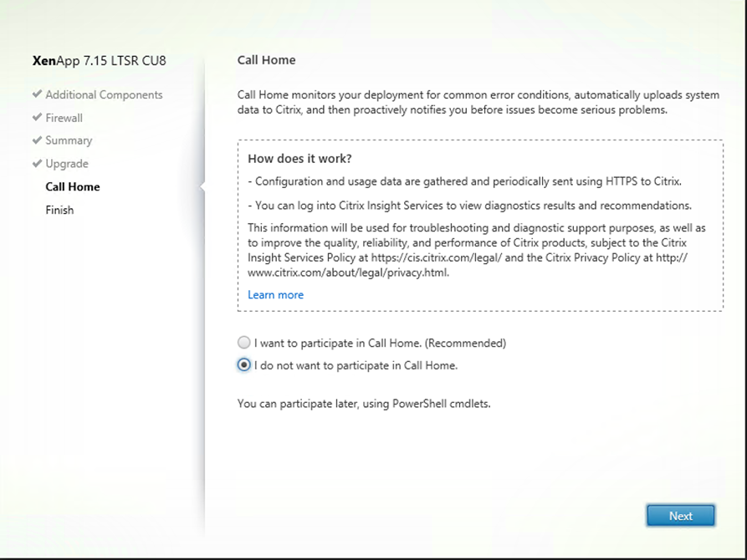Select the Call Home step in sidebar

pos(73,186)
